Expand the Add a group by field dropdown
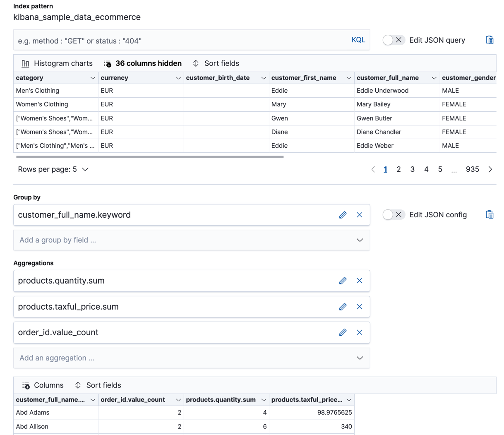Image resolution: width=504 pixels, height=435 pixels. click(x=359, y=240)
